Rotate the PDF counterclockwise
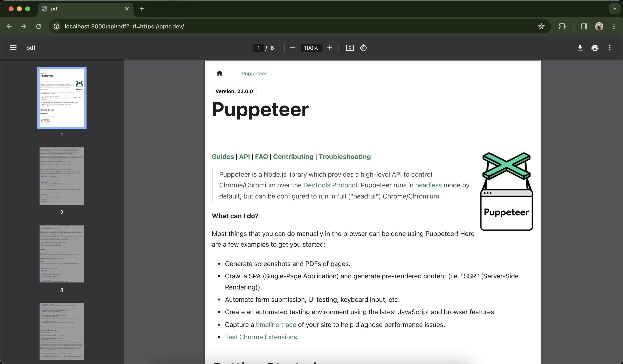 tap(363, 48)
